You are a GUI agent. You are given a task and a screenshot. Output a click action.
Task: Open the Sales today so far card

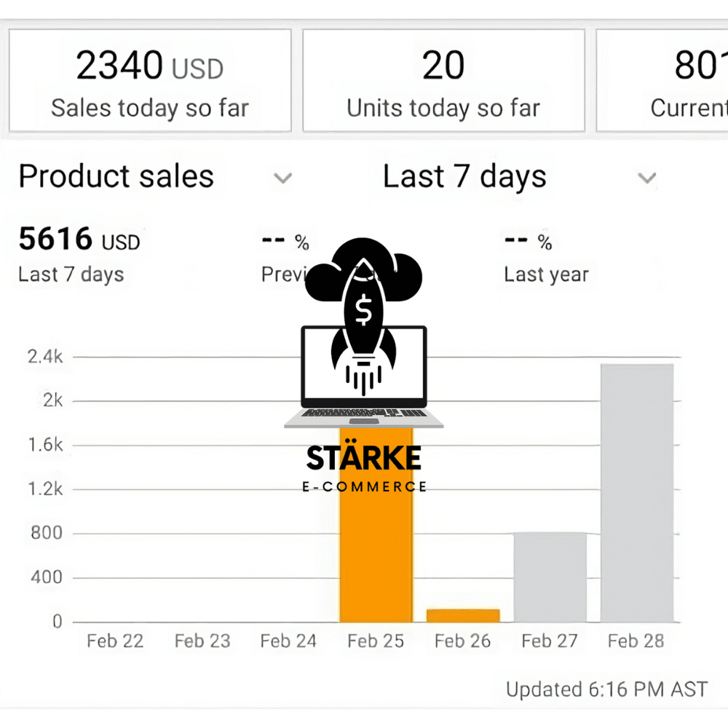tap(150, 80)
